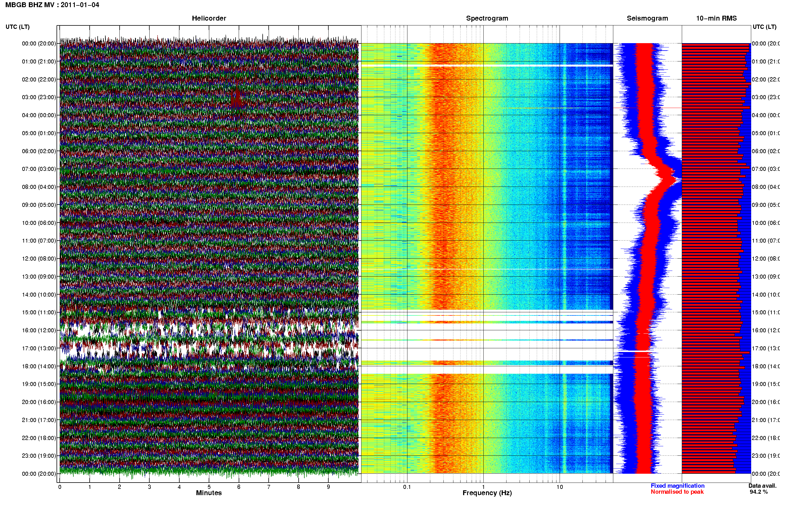Click the '10' frequency tick label
Screen dimensions: 812x508
tap(560, 487)
